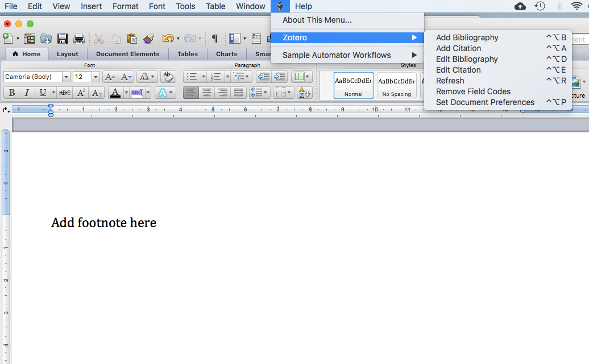Cut selection with scissors icon
The image size is (589, 364).
point(98,38)
